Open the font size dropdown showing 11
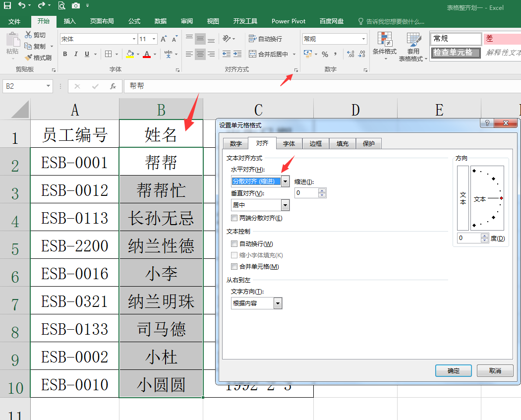Image resolution: width=521 pixels, height=420 pixels. pos(154,39)
